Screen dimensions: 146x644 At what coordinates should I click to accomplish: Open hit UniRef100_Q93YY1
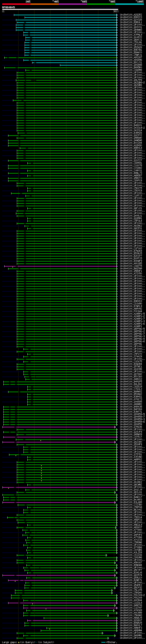(x=131, y=27)
